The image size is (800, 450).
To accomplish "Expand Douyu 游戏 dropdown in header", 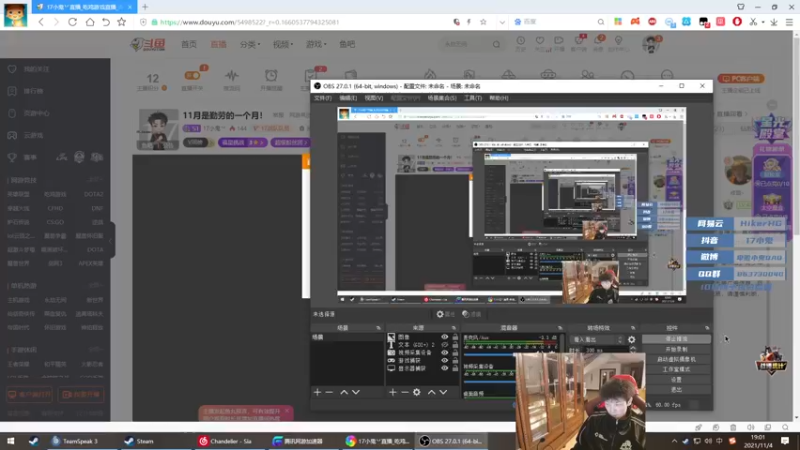I will coord(316,44).
